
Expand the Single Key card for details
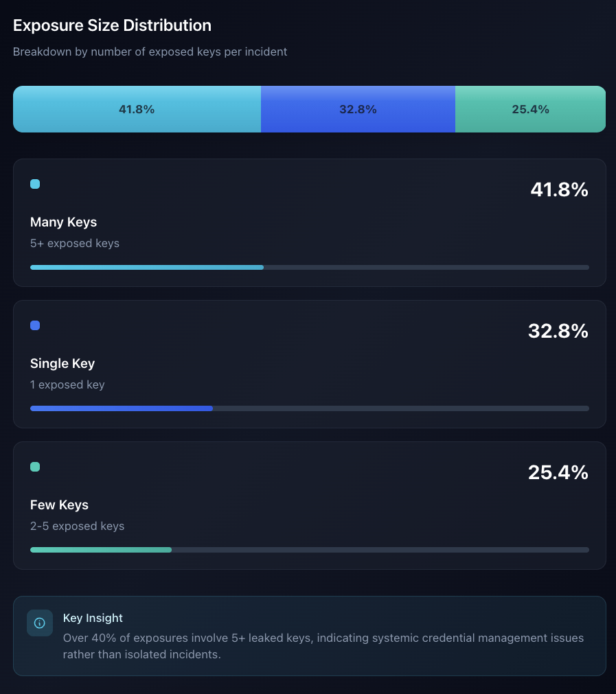point(309,363)
